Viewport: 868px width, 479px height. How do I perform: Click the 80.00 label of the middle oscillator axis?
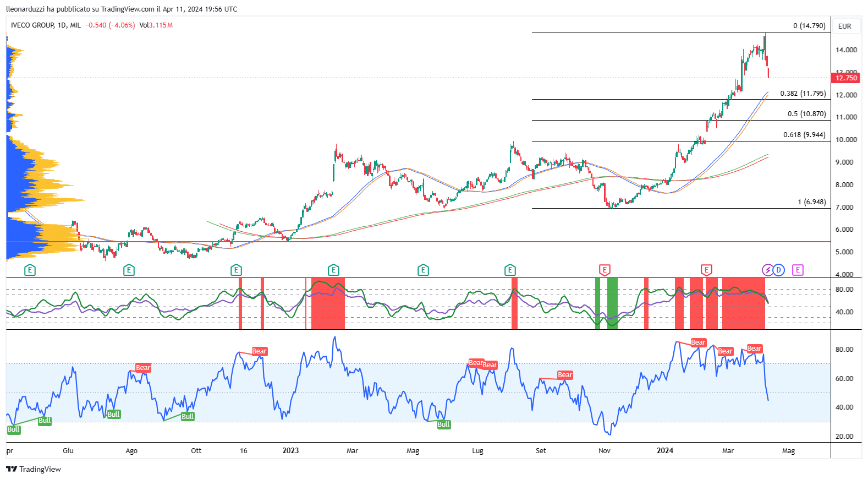point(844,290)
